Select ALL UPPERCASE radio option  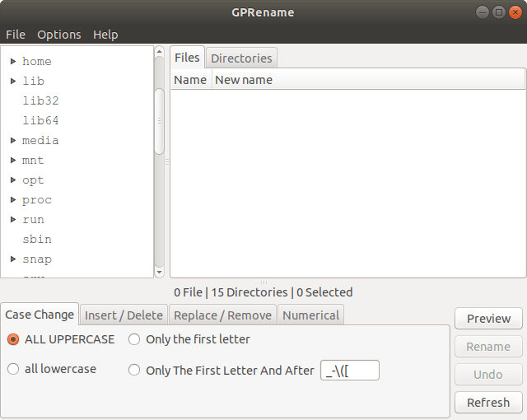click(x=13, y=339)
